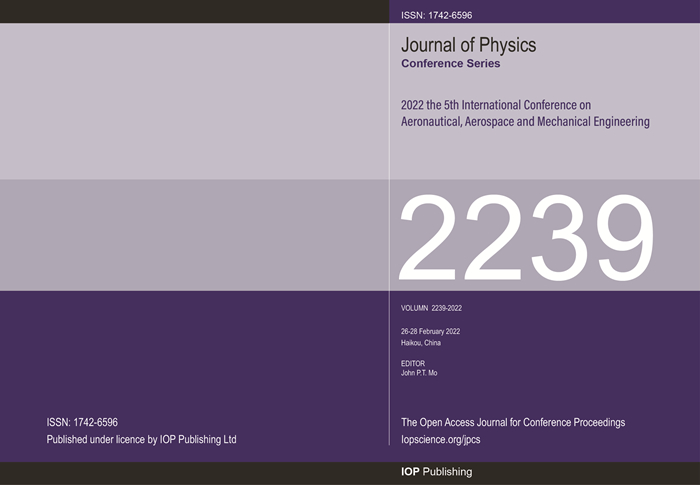Click the 'EDITOR' label
The height and width of the screenshot is (485, 700).
[413, 364]
